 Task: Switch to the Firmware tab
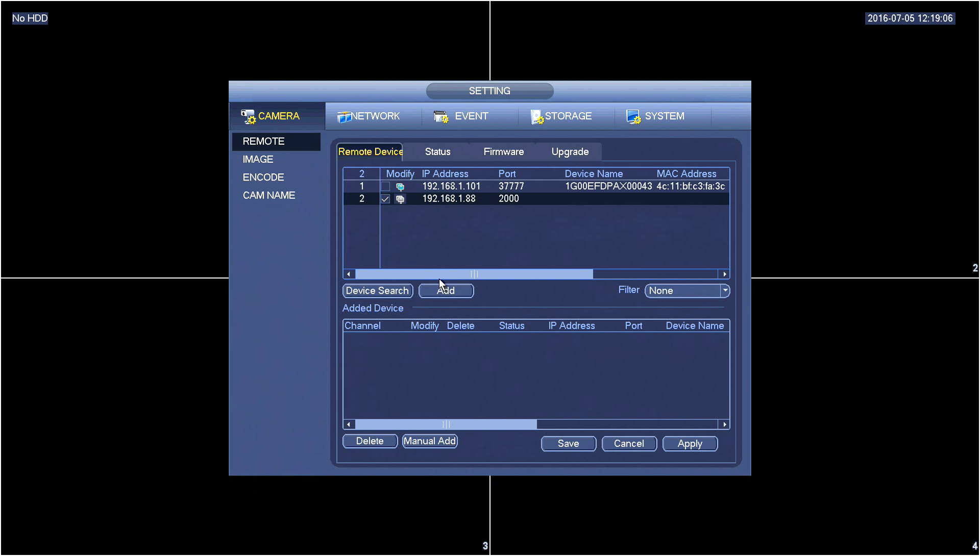coord(503,152)
